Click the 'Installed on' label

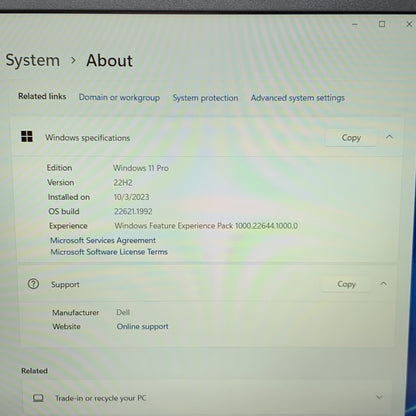[69, 197]
